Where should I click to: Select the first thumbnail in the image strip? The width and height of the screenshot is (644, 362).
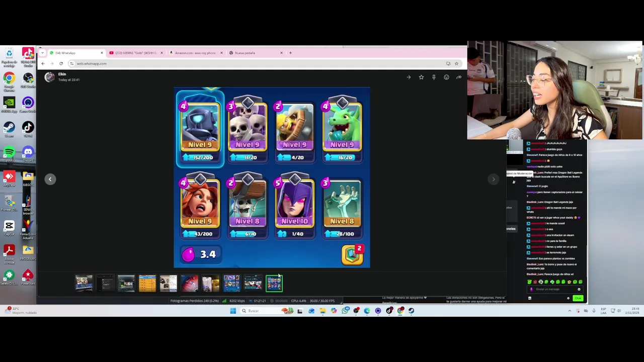(84, 284)
